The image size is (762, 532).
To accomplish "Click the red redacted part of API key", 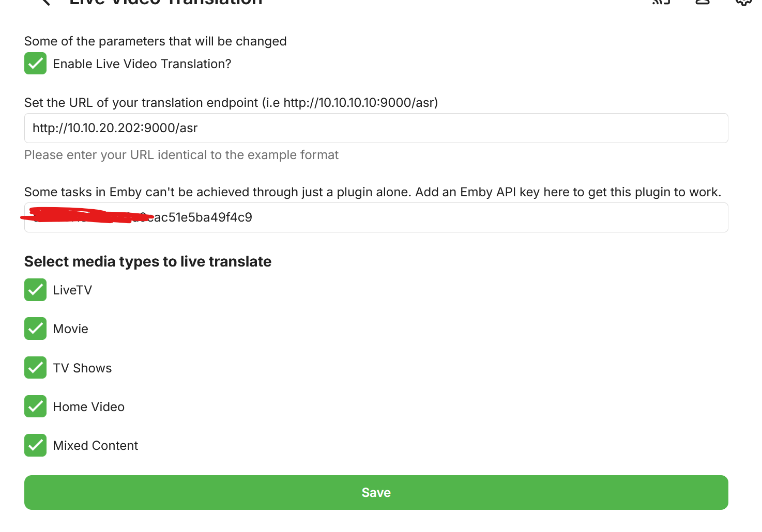I will [x=87, y=215].
